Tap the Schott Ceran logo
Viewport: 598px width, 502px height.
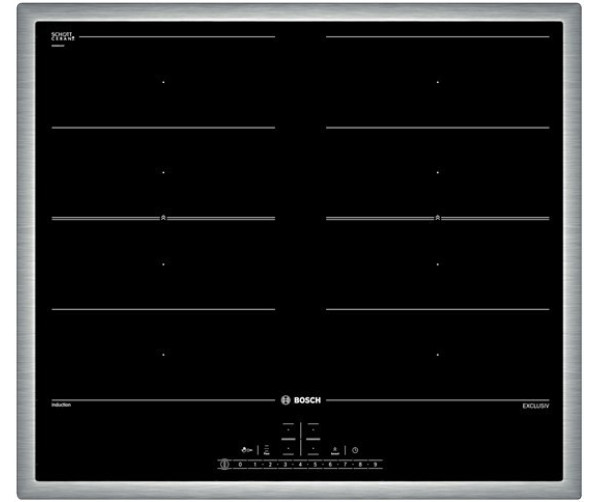coord(63,37)
